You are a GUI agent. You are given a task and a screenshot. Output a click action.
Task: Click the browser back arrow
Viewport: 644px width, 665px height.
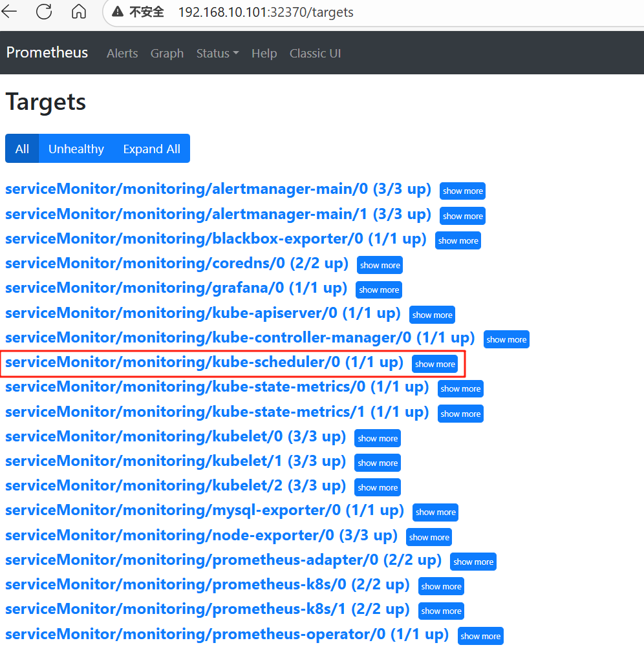coord(9,12)
